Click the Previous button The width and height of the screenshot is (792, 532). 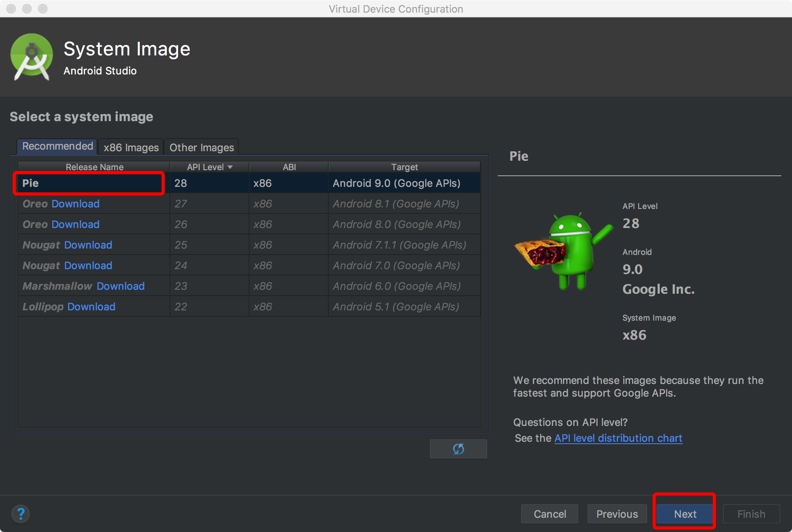click(x=617, y=514)
